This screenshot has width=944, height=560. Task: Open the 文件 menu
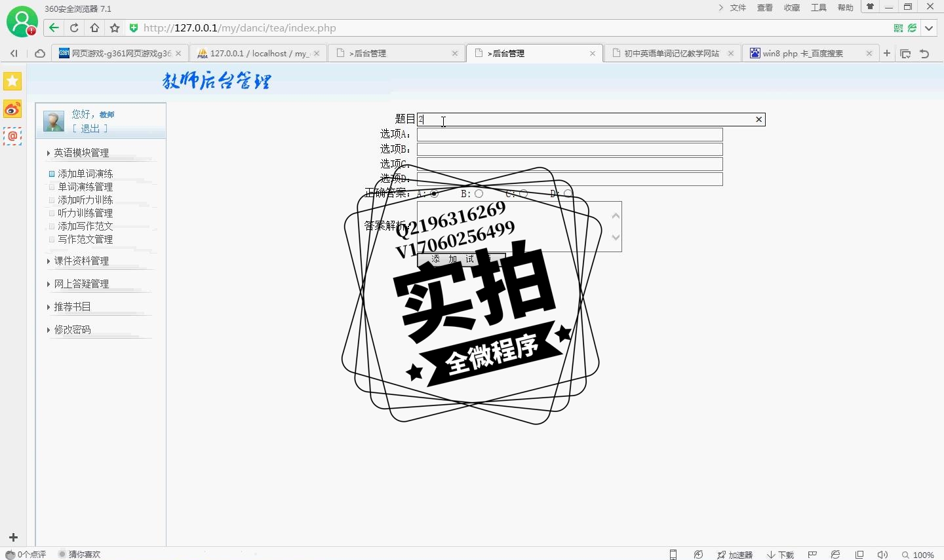pos(738,8)
